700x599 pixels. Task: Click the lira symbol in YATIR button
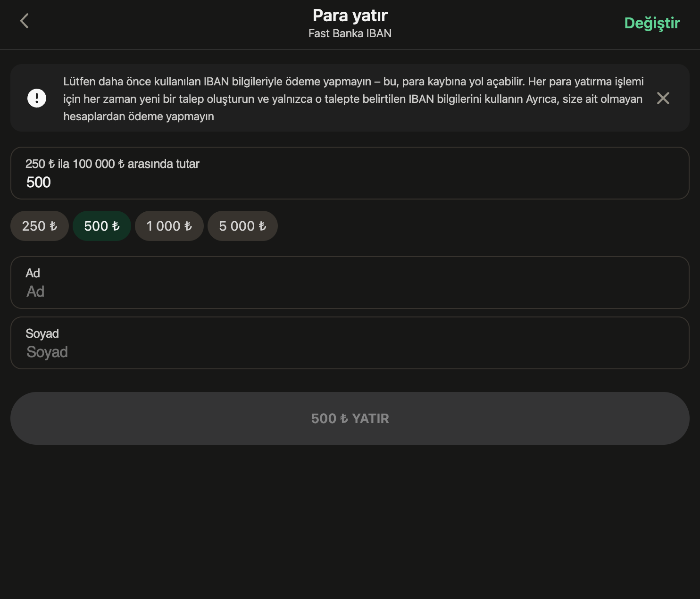click(x=344, y=419)
